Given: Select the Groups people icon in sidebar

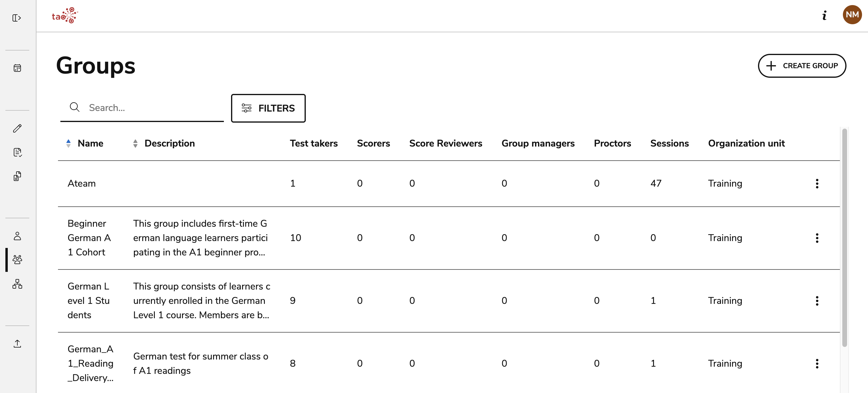Looking at the screenshot, I should tap(17, 260).
